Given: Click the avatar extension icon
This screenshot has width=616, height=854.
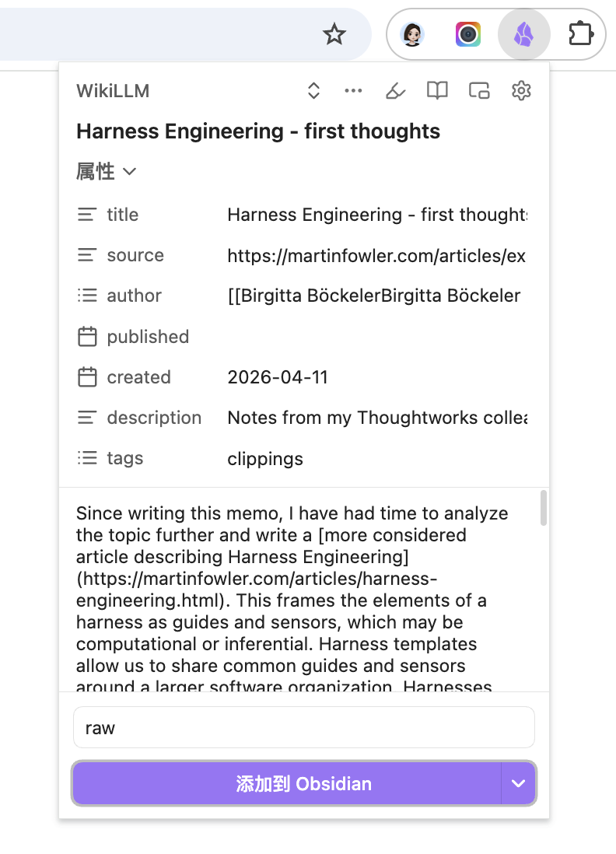Looking at the screenshot, I should [412, 34].
